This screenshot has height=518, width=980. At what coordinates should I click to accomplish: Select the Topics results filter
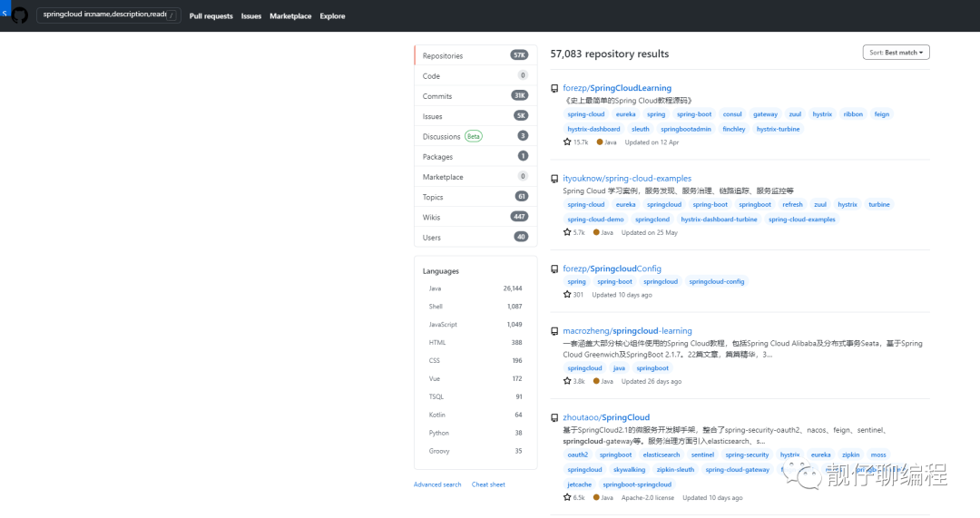pos(475,196)
